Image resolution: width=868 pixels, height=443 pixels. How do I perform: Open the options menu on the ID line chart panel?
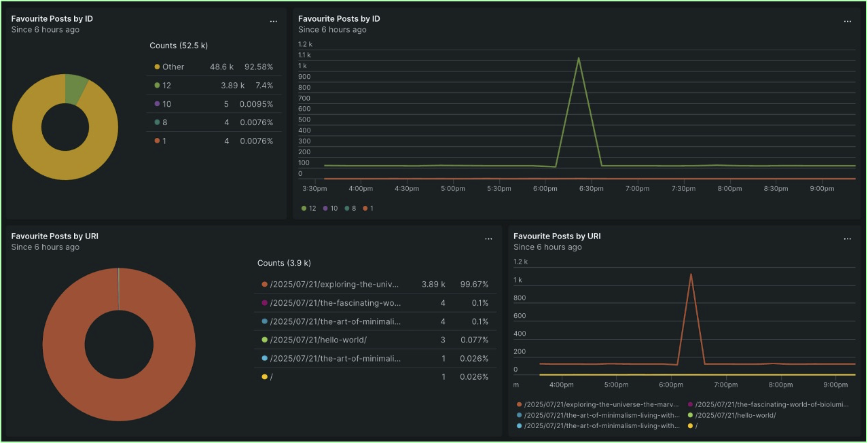(847, 21)
